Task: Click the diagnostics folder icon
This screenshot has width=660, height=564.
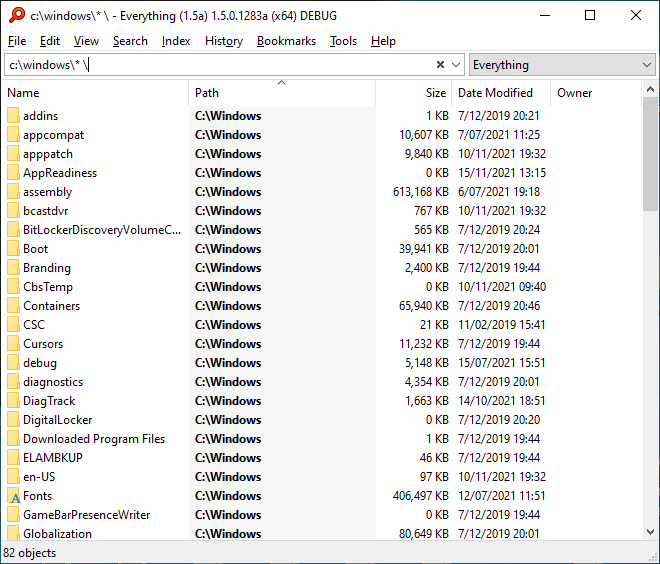Action: pos(13,382)
